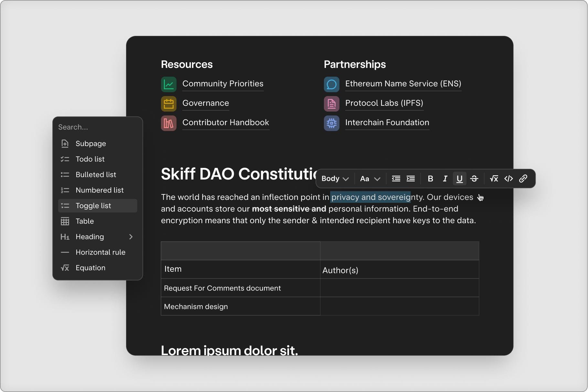Click the H1 Heading icon
588x392 pixels.
coord(65,237)
